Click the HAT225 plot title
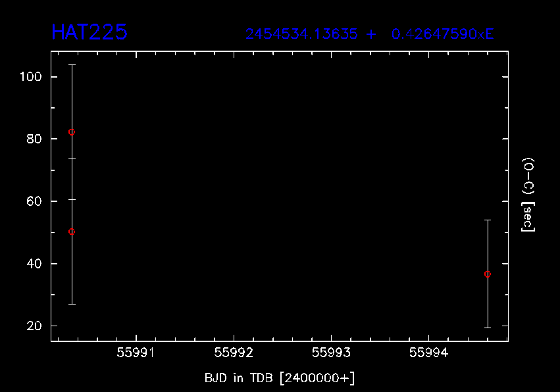Image resolution: width=560 pixels, height=392 pixels. [x=89, y=32]
